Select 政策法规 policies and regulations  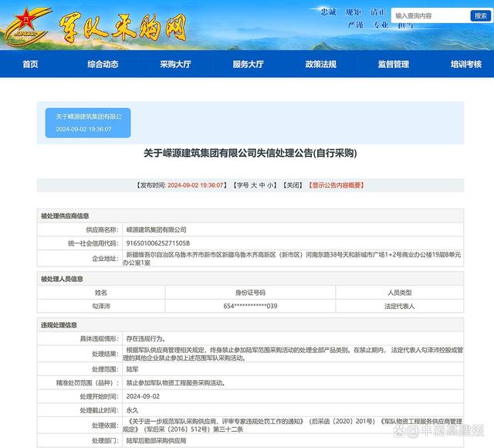[320, 64]
